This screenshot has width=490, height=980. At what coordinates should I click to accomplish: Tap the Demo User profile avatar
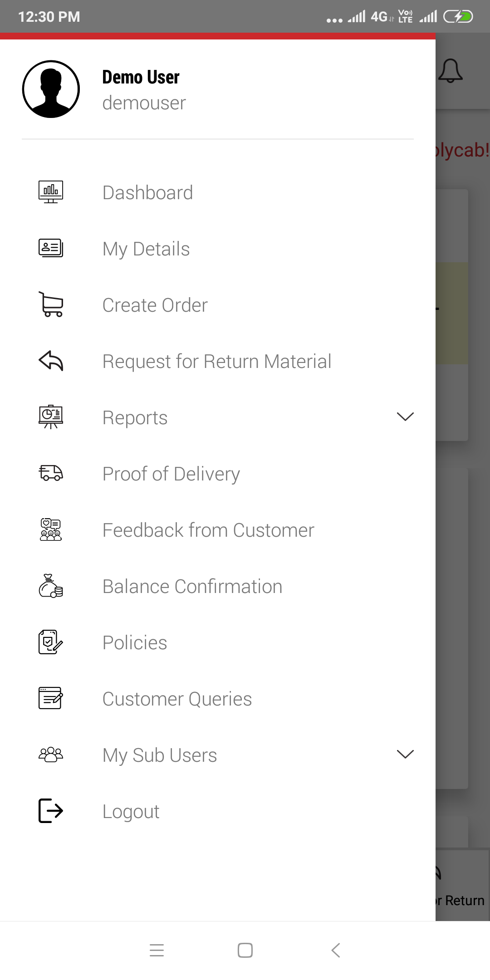[x=51, y=89]
